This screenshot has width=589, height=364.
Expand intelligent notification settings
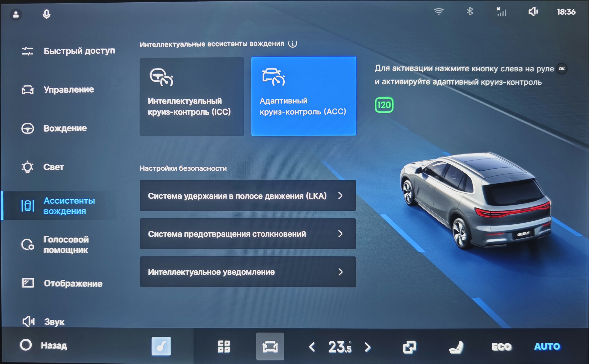click(248, 272)
